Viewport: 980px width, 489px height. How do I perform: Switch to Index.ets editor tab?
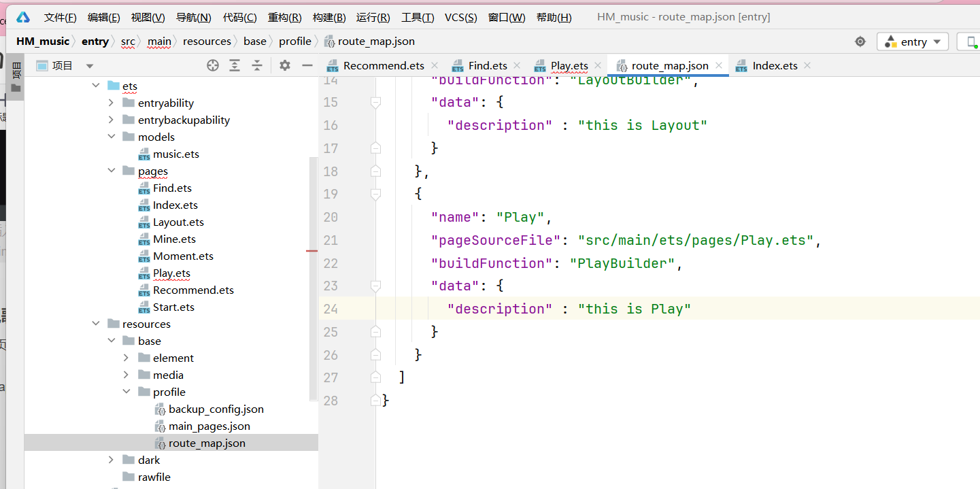click(775, 66)
